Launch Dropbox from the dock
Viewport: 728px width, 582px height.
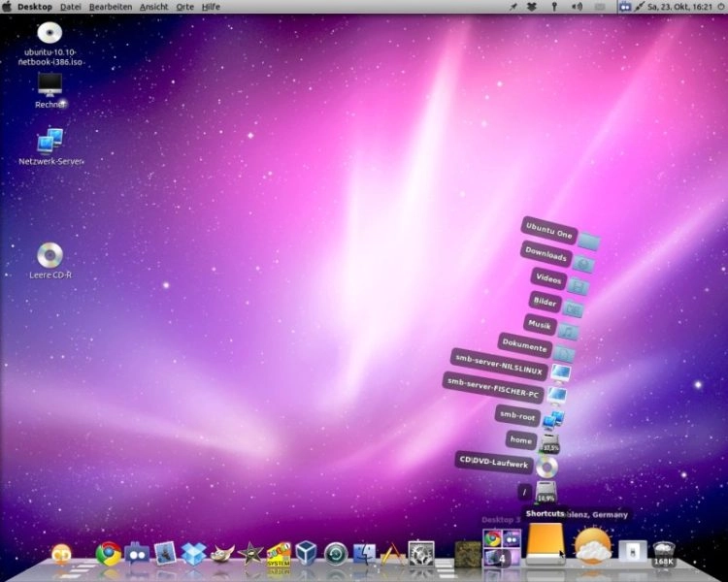click(x=193, y=553)
